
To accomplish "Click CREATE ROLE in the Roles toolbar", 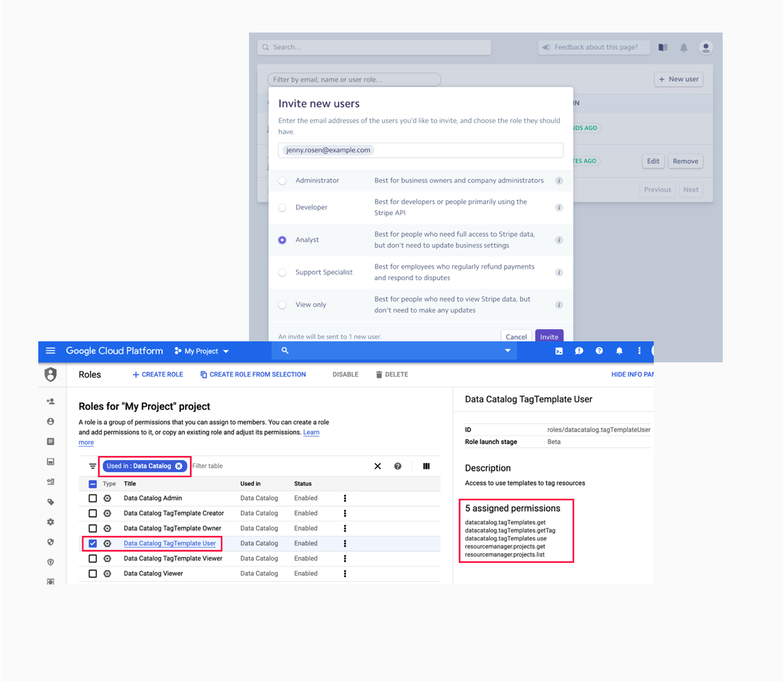I will coord(158,374).
